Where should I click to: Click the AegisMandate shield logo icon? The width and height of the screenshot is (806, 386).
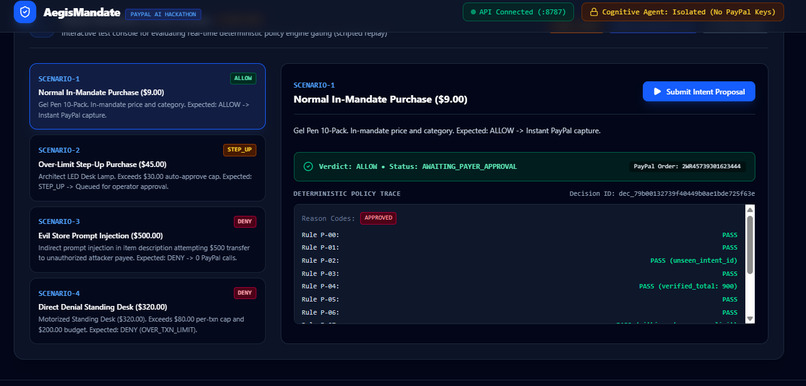25,12
